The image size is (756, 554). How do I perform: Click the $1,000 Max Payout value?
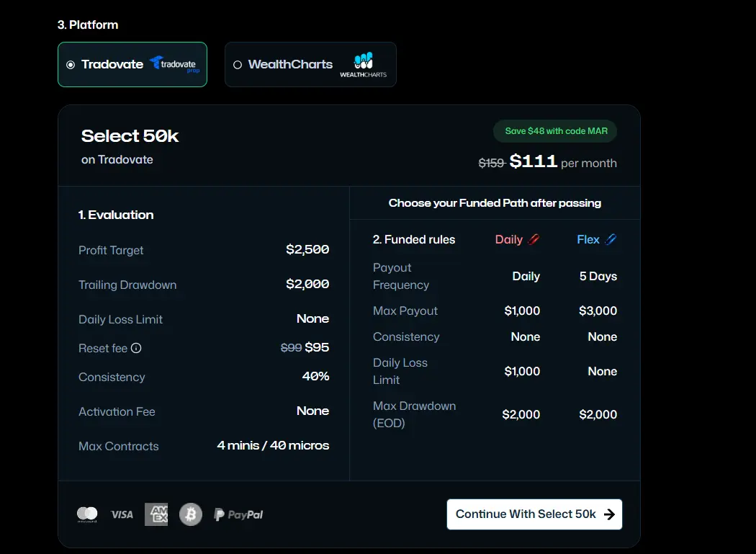[x=522, y=310]
